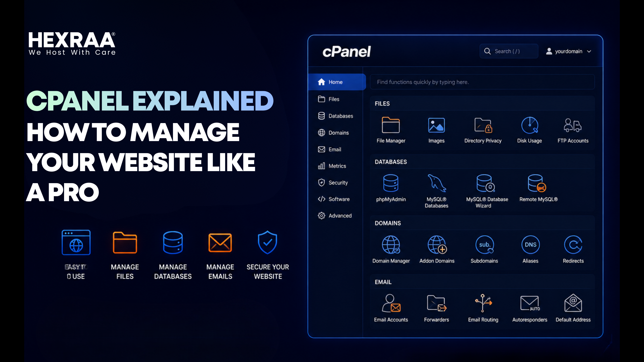Open the Redirects tool
Image resolution: width=644 pixels, height=362 pixels.
click(573, 245)
